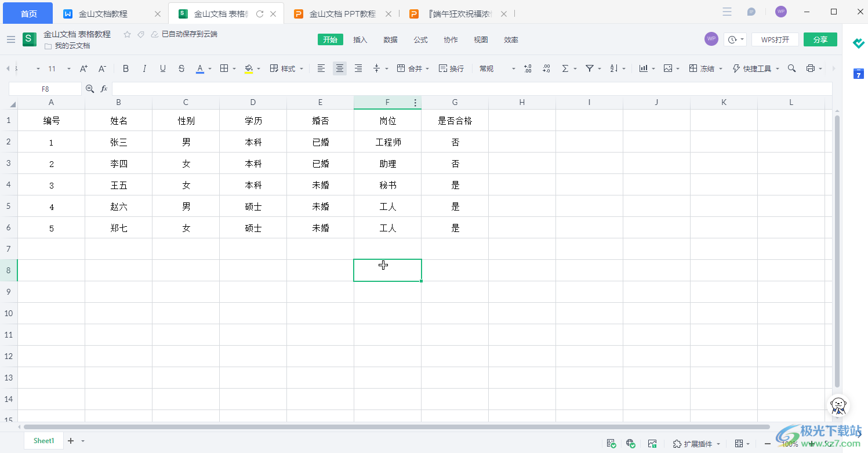The image size is (868, 453).
Task: Click the filter funnel icon
Action: [x=590, y=68]
